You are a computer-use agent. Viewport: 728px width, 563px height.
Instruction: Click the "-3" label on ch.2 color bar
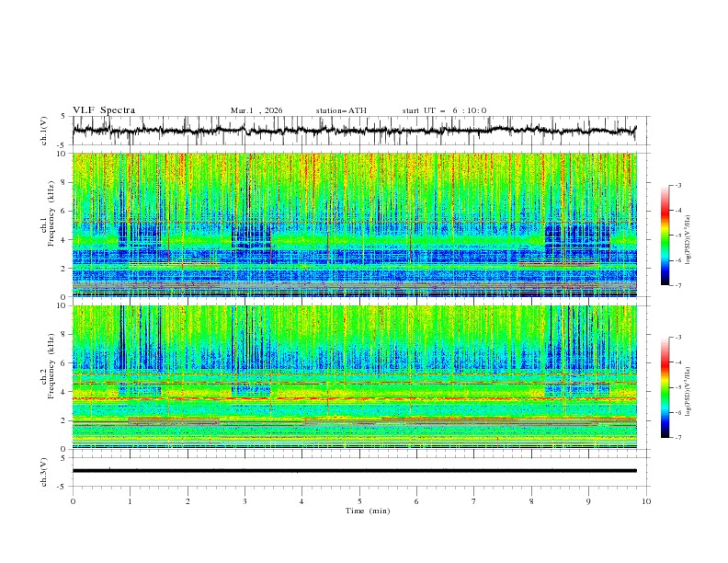click(678, 338)
